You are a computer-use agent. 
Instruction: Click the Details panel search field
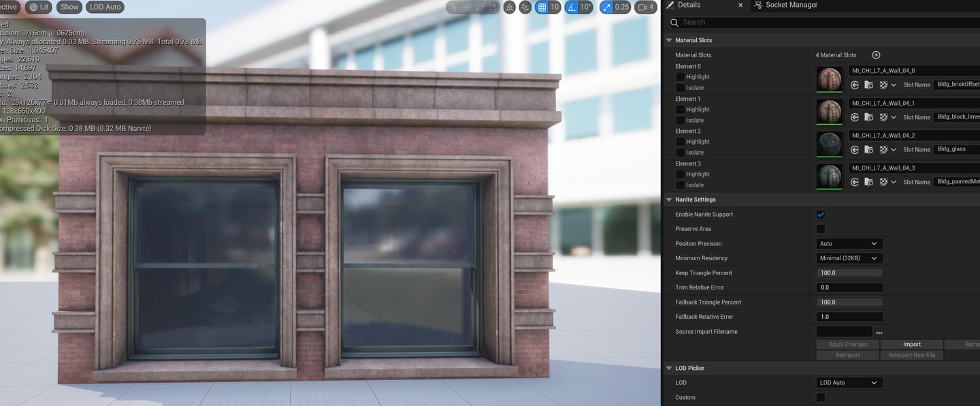click(823, 22)
